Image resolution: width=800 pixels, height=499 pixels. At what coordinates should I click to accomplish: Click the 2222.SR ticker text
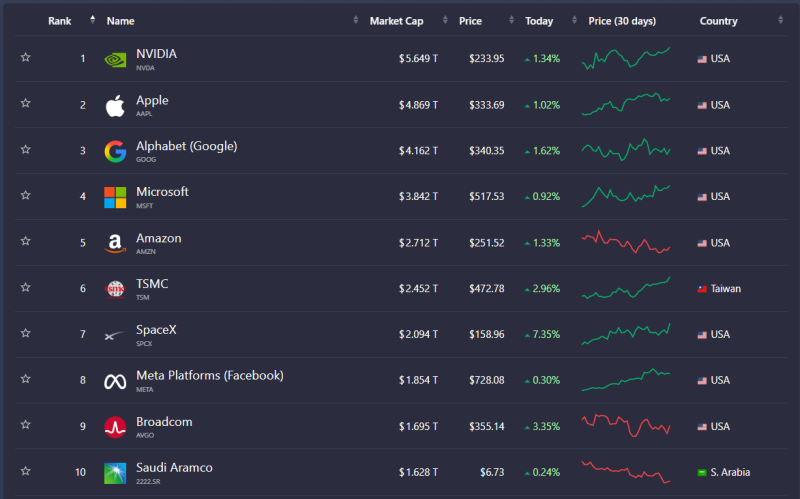pos(148,481)
